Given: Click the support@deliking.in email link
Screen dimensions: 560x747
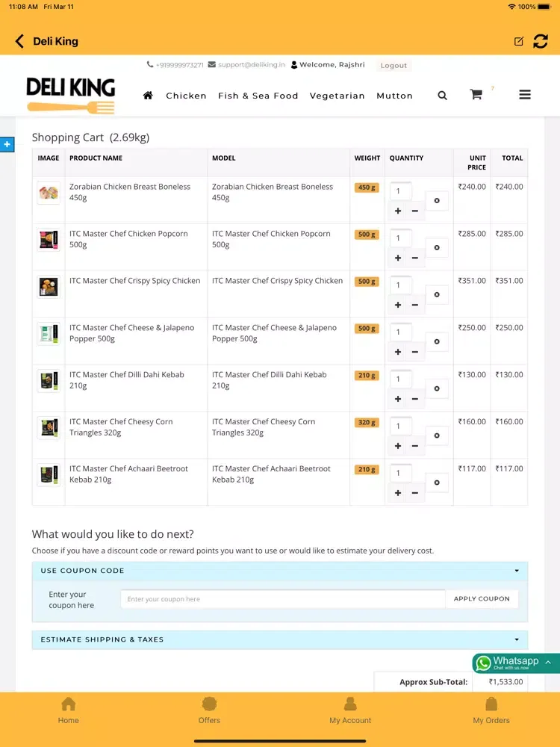Looking at the screenshot, I should (246, 65).
